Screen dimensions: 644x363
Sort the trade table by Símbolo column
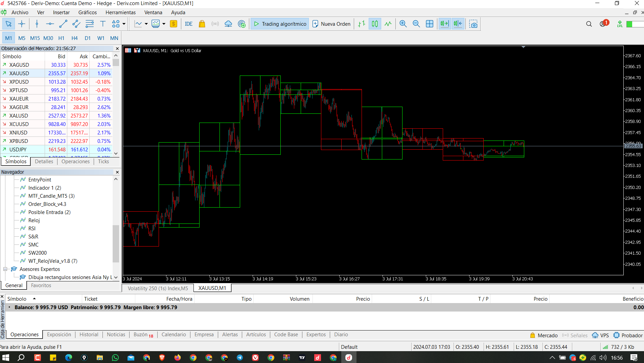click(17, 299)
